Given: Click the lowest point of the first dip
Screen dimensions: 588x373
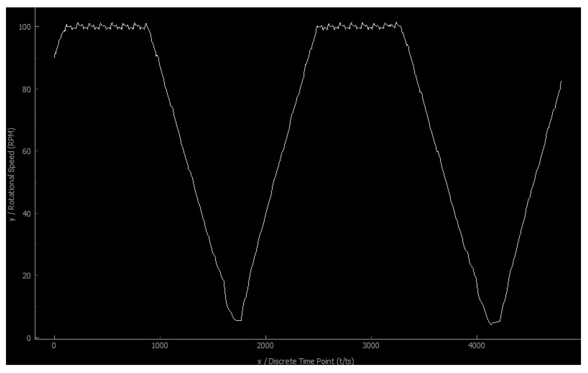Looking at the screenshot, I should click(239, 320).
